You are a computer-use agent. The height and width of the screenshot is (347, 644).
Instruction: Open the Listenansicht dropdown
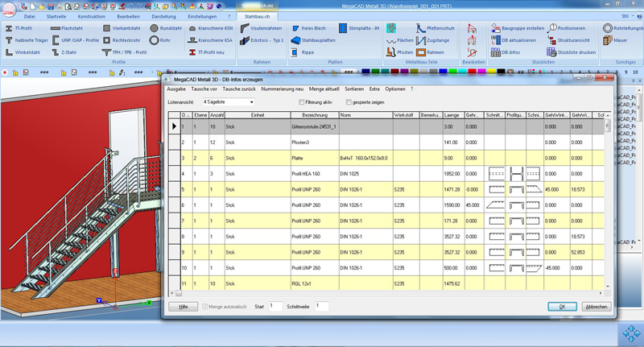(228, 103)
